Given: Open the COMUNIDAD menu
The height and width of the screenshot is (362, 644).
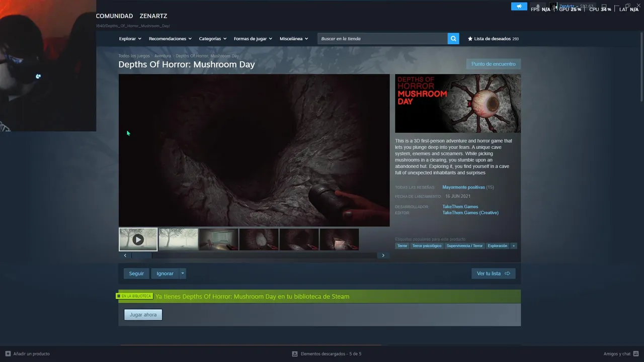Looking at the screenshot, I should click(x=114, y=16).
